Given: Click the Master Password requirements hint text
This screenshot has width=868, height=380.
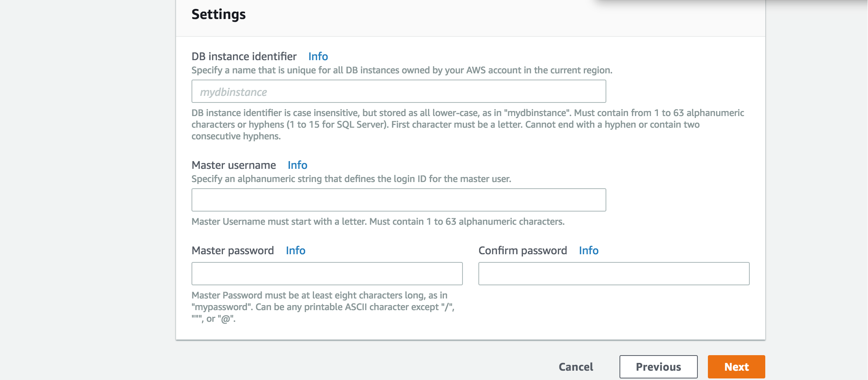Looking at the screenshot, I should point(322,307).
